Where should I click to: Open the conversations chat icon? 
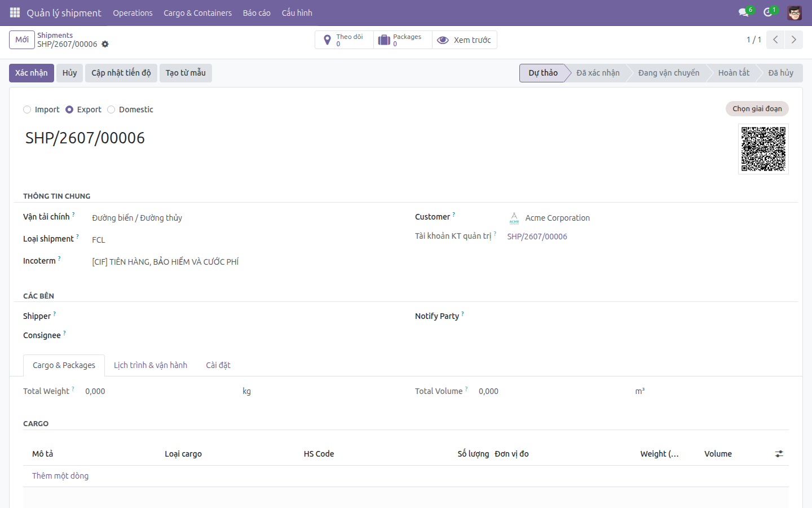(743, 12)
